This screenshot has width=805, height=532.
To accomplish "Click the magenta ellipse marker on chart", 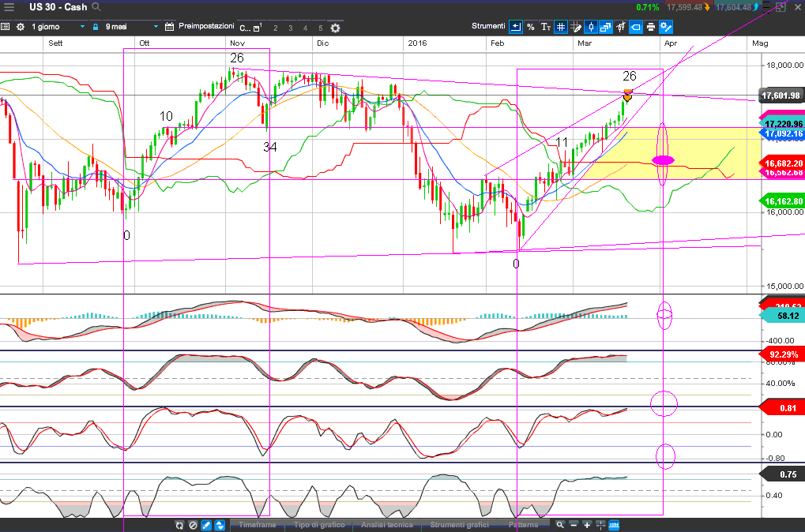I will [x=663, y=160].
